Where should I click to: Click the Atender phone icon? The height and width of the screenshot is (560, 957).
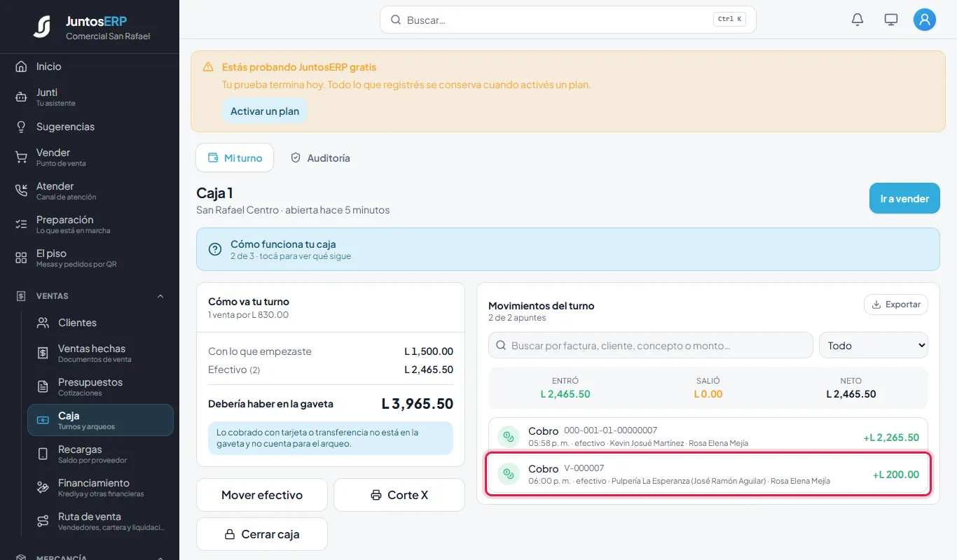click(x=21, y=191)
